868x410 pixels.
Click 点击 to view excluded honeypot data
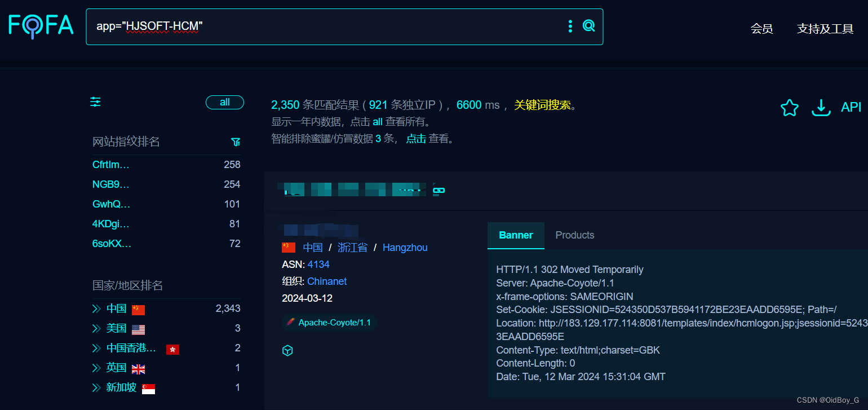(416, 139)
